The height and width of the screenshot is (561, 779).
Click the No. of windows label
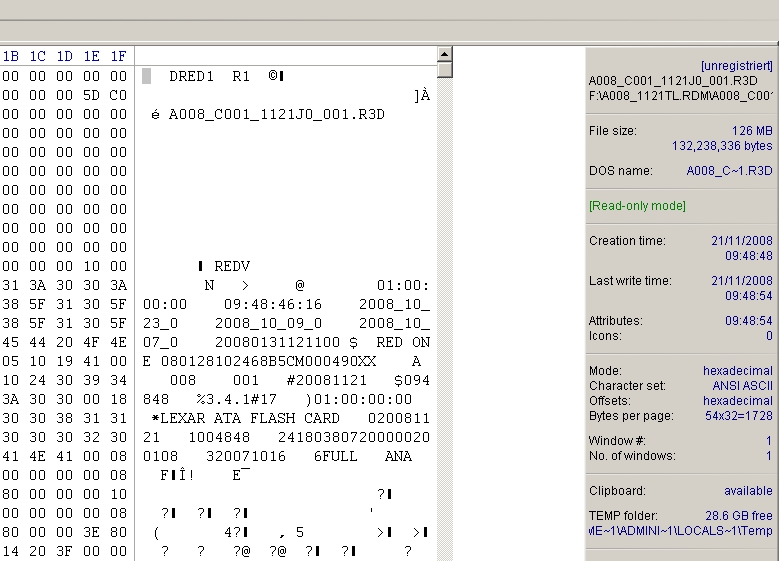point(632,456)
